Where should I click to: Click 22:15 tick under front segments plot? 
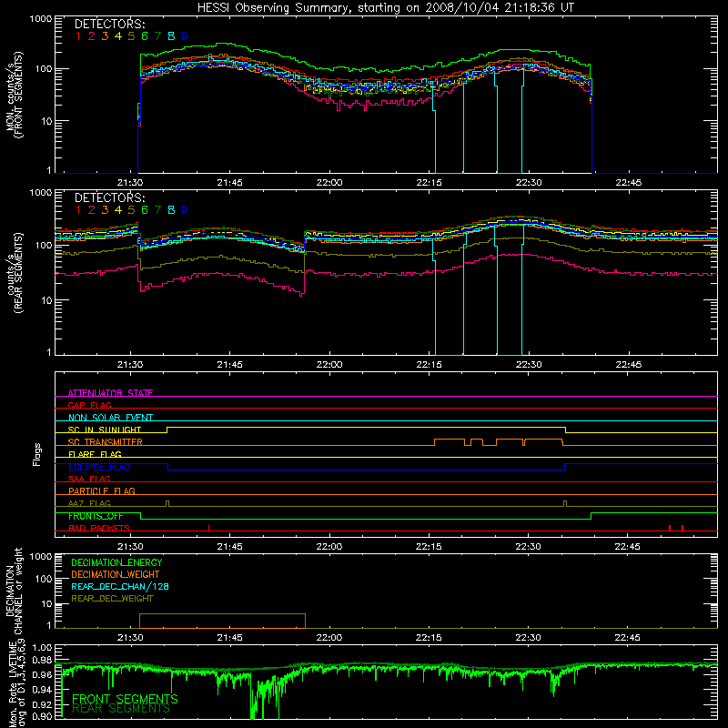click(x=429, y=183)
